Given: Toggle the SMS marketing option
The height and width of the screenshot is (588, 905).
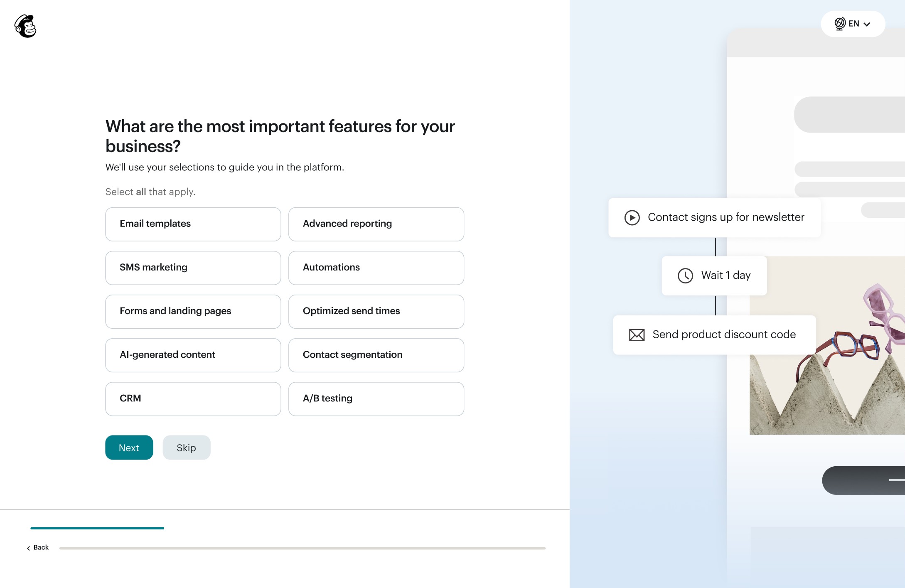Looking at the screenshot, I should click(x=193, y=268).
